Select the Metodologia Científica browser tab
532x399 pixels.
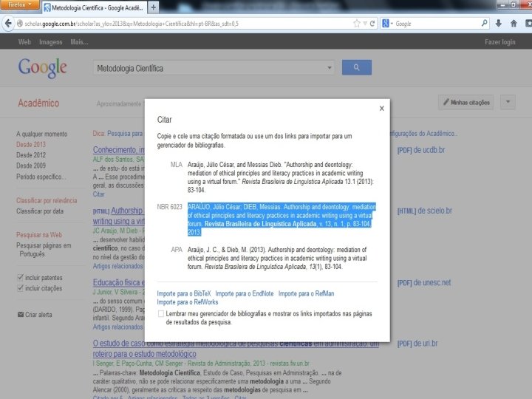point(95,7)
